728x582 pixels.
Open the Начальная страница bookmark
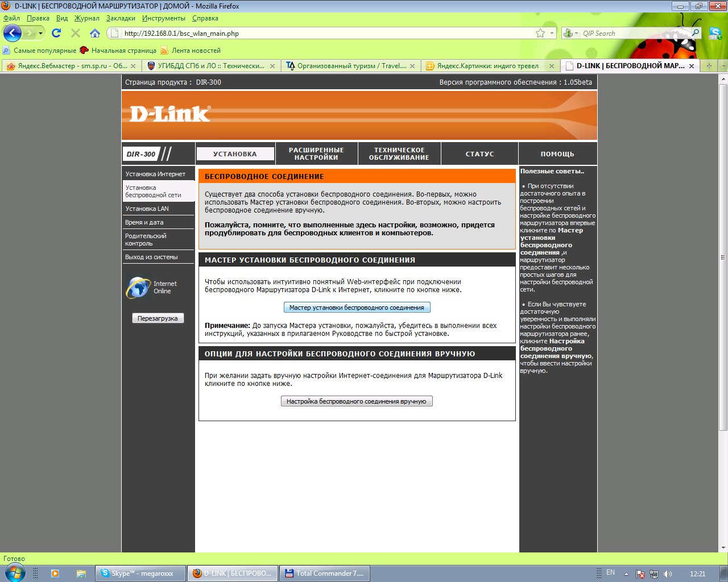click(x=118, y=50)
